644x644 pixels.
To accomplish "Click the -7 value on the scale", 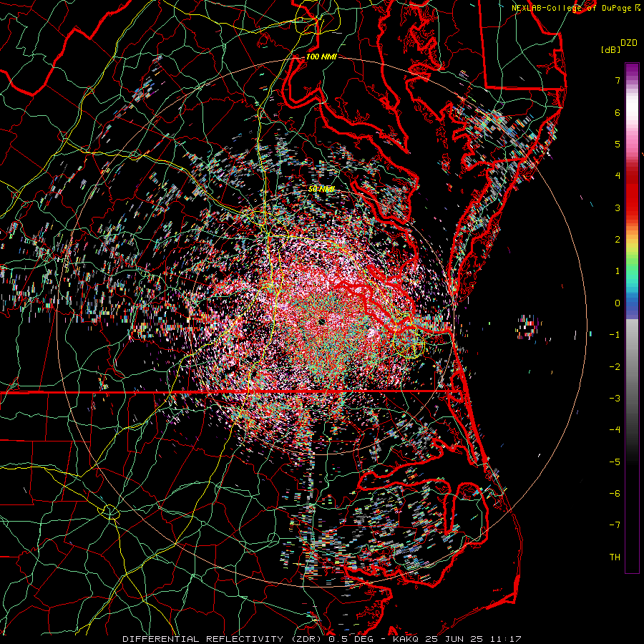I will (x=615, y=525).
